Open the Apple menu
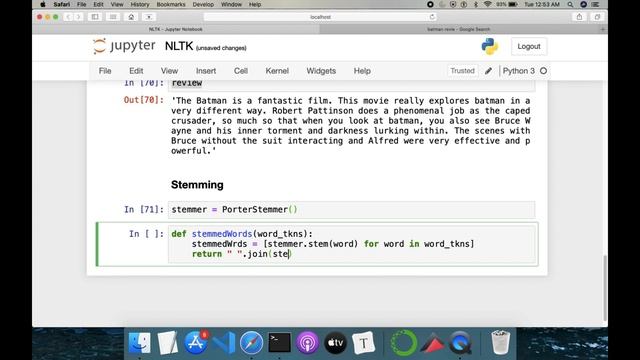The height and width of the screenshot is (360, 640). (43, 4)
